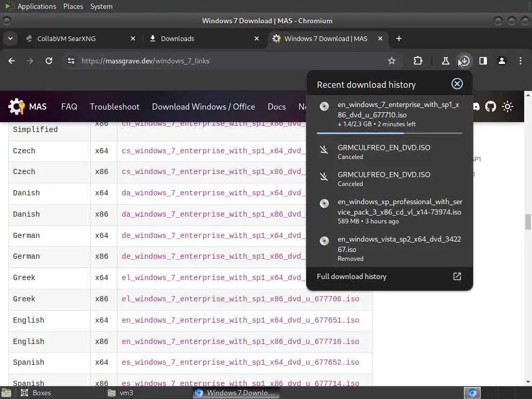Screen dimensions: 532x399
Task: Open site information icon in address bar
Action: 71,61
